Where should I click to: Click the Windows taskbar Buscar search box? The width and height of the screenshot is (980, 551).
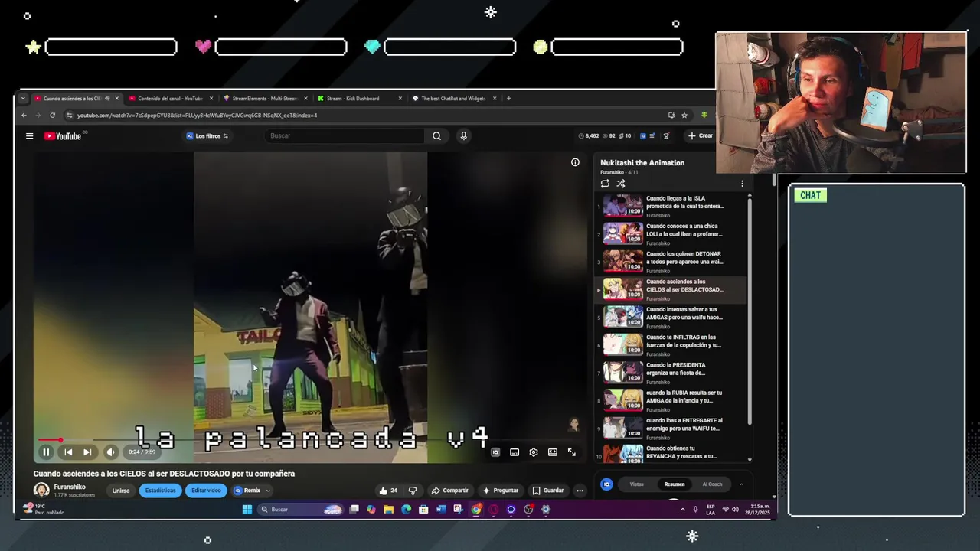click(x=300, y=510)
